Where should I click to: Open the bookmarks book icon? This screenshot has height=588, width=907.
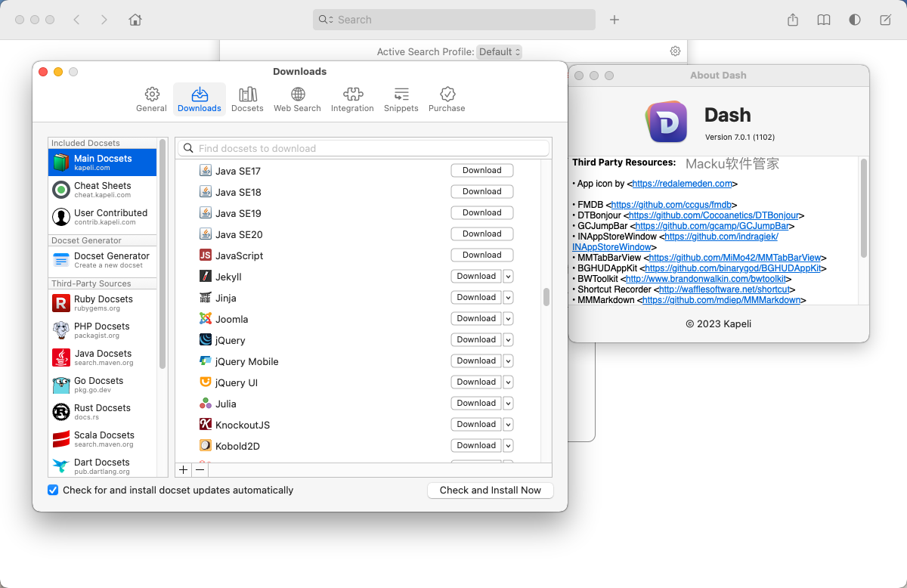coord(824,20)
